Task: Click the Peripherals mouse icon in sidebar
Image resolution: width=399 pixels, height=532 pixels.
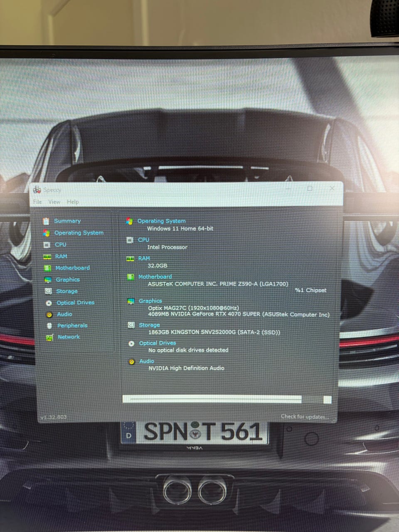Action: [x=49, y=326]
